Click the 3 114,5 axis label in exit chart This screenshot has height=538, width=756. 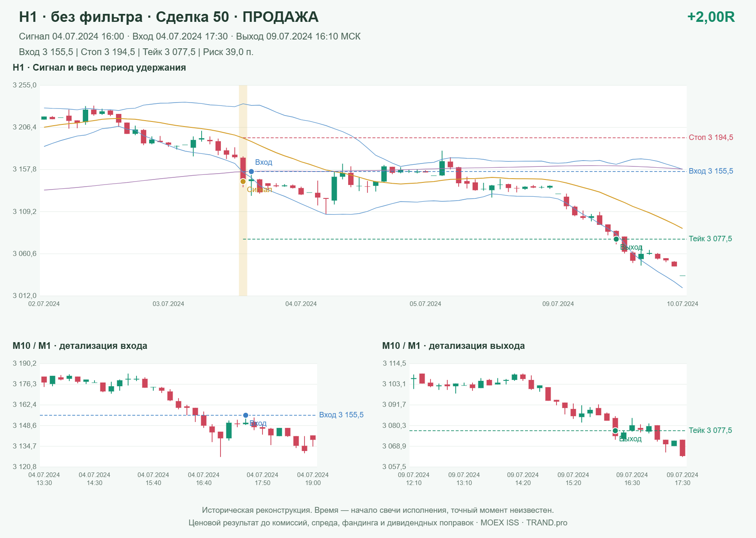click(394, 364)
